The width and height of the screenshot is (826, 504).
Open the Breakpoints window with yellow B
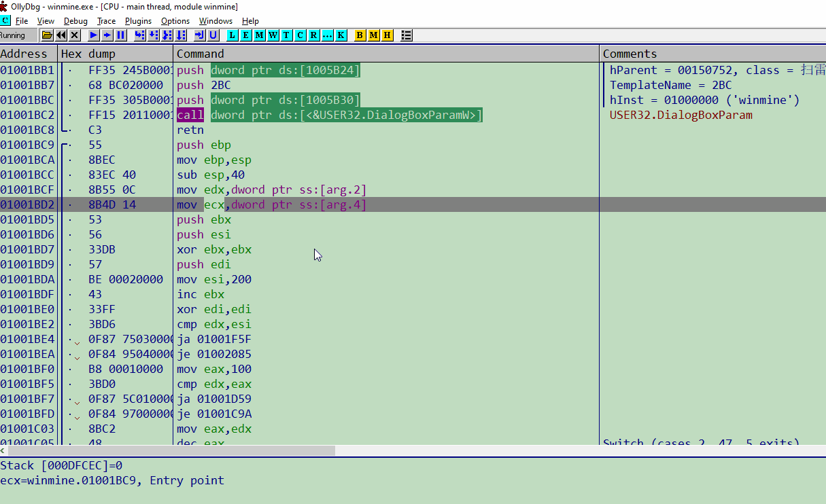pos(360,35)
